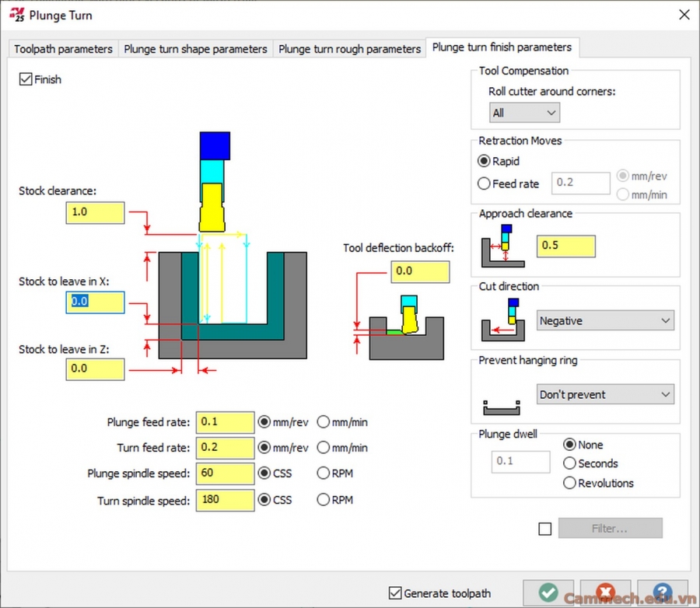Click the Approach clearance diagram icon
The image size is (700, 608).
tap(502, 246)
